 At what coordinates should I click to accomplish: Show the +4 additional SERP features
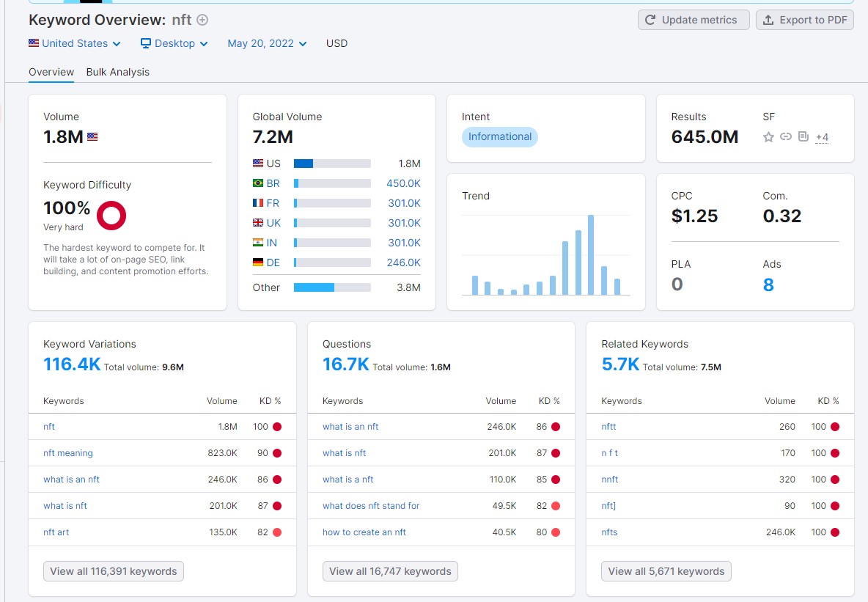pos(822,137)
